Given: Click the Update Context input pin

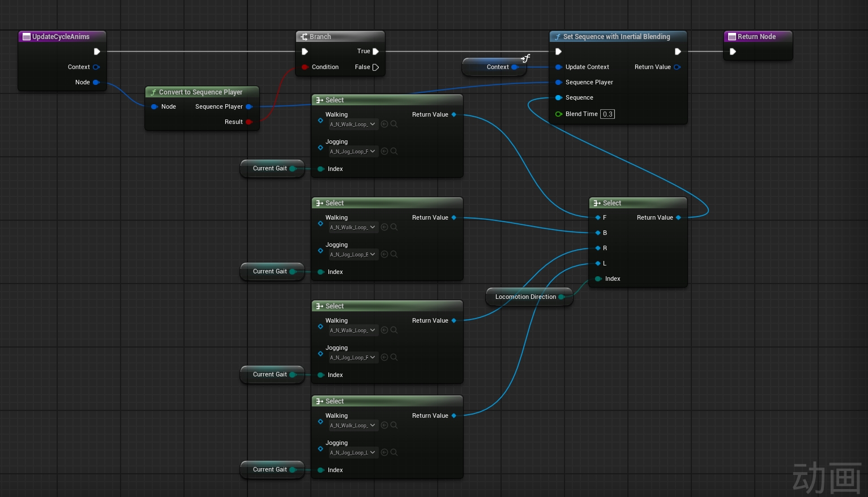Looking at the screenshot, I should pos(559,67).
